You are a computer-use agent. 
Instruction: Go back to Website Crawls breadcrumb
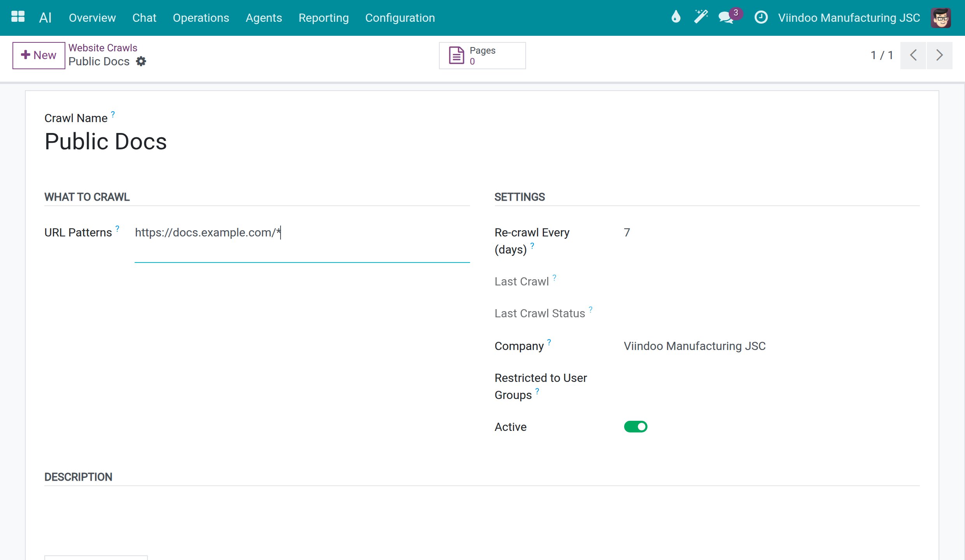[x=103, y=48]
